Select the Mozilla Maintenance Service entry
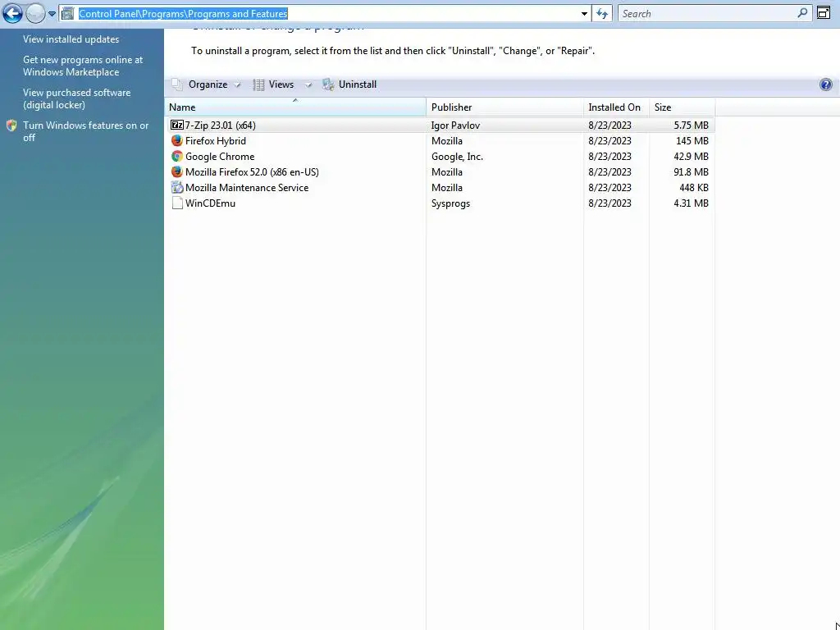This screenshot has width=840, height=630. (x=440, y=188)
